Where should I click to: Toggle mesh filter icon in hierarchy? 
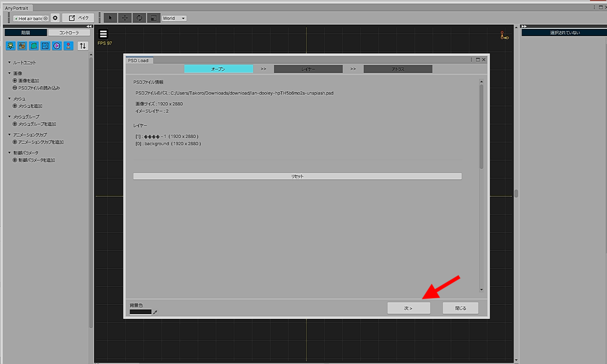point(34,45)
